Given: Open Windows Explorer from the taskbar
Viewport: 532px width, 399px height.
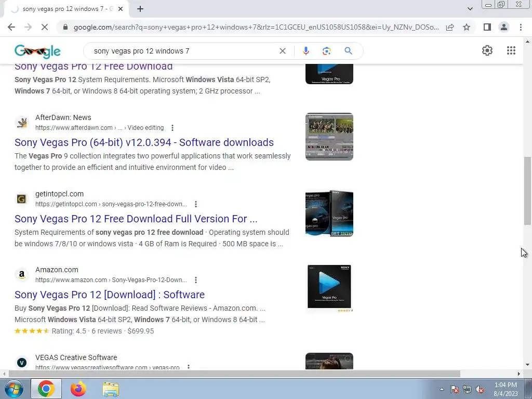Looking at the screenshot, I should click(111, 389).
